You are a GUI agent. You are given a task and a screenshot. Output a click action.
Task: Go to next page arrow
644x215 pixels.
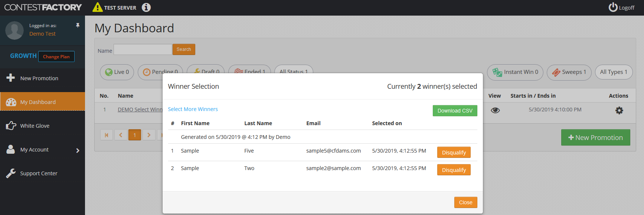pos(149,135)
